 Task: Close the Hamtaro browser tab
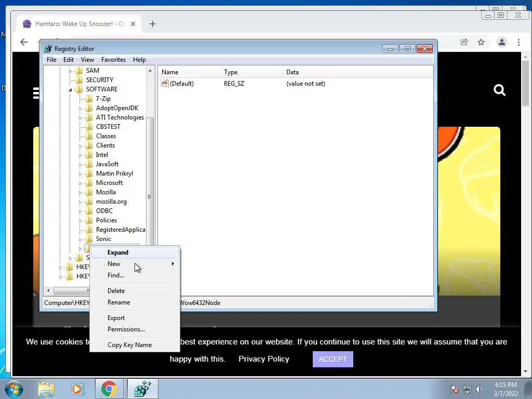pyautogui.click(x=133, y=24)
